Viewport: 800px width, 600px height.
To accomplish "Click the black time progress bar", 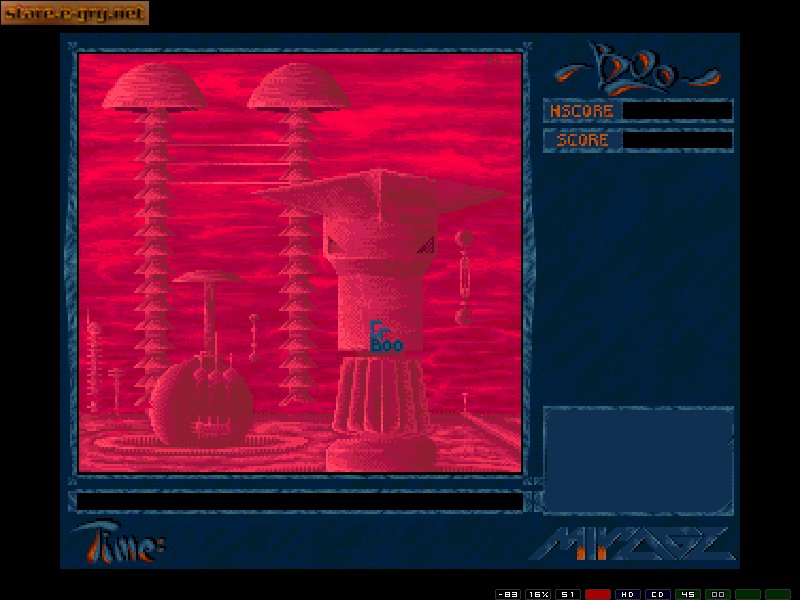I will pyautogui.click(x=300, y=501).
